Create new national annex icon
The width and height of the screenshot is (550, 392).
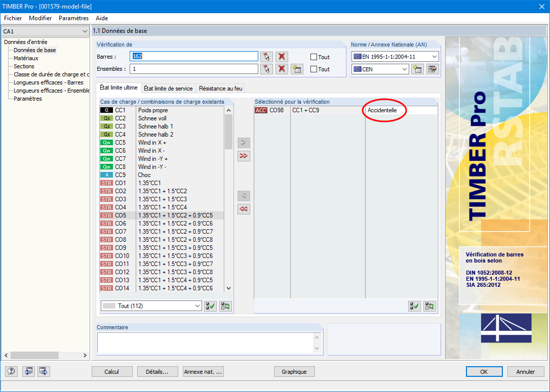[x=417, y=69]
